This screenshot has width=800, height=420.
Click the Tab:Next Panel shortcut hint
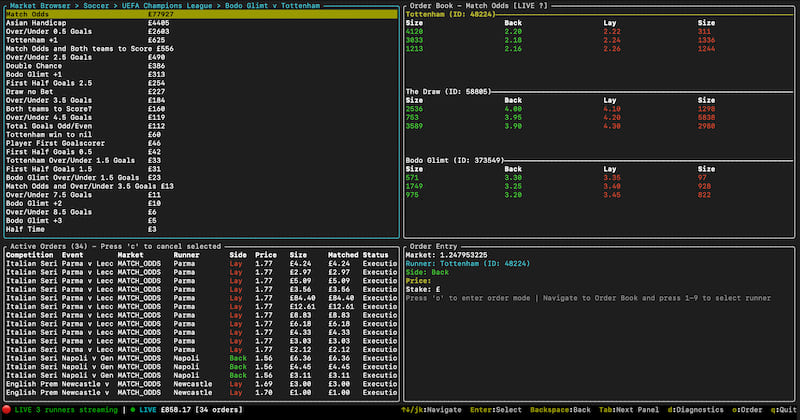[629, 410]
